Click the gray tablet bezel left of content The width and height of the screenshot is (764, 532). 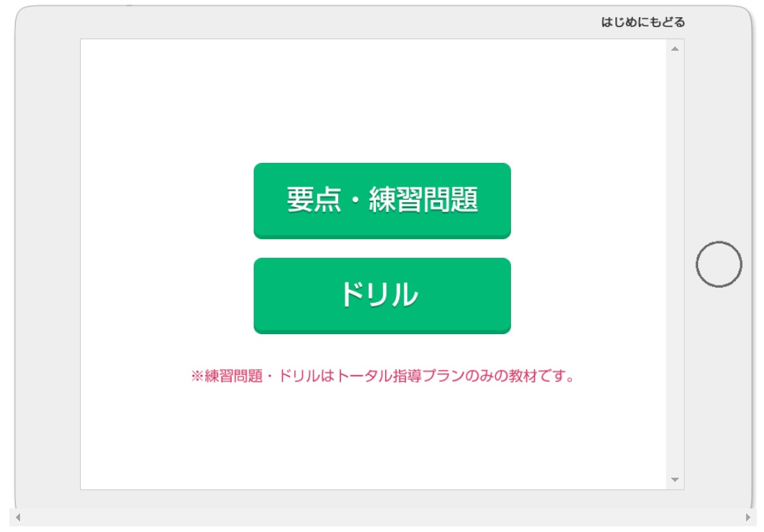point(48,264)
